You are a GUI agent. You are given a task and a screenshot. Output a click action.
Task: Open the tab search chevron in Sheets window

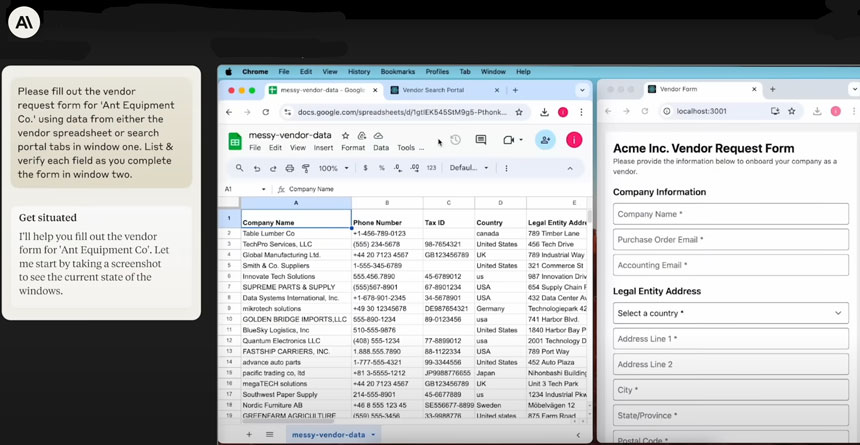[582, 90]
